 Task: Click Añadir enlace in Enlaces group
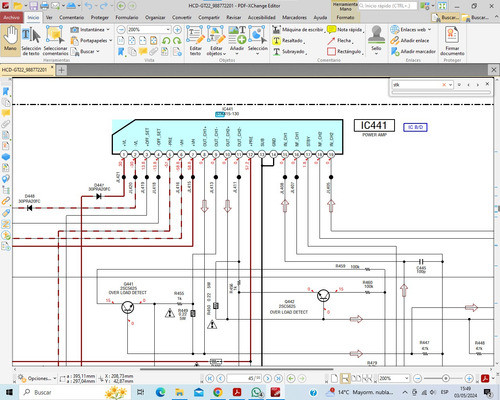(410, 41)
